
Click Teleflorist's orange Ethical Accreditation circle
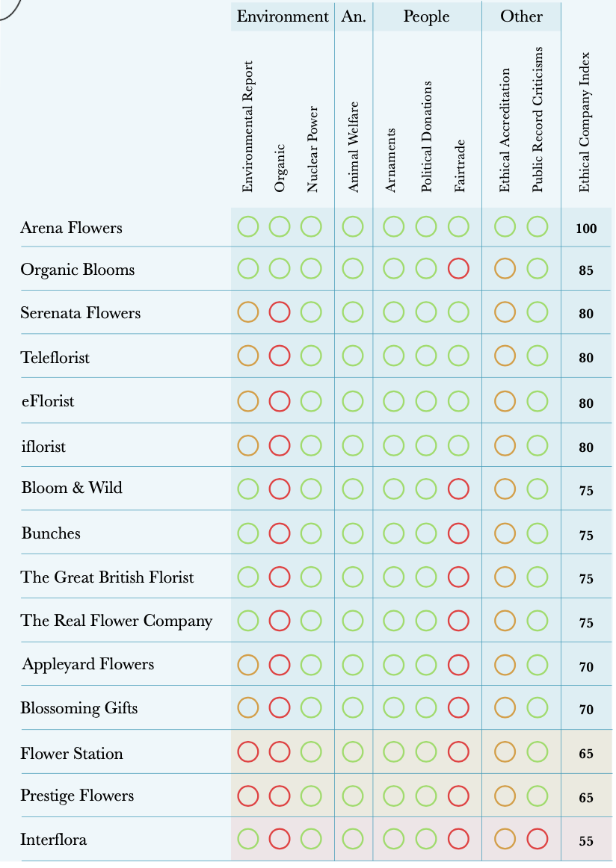pos(505,356)
